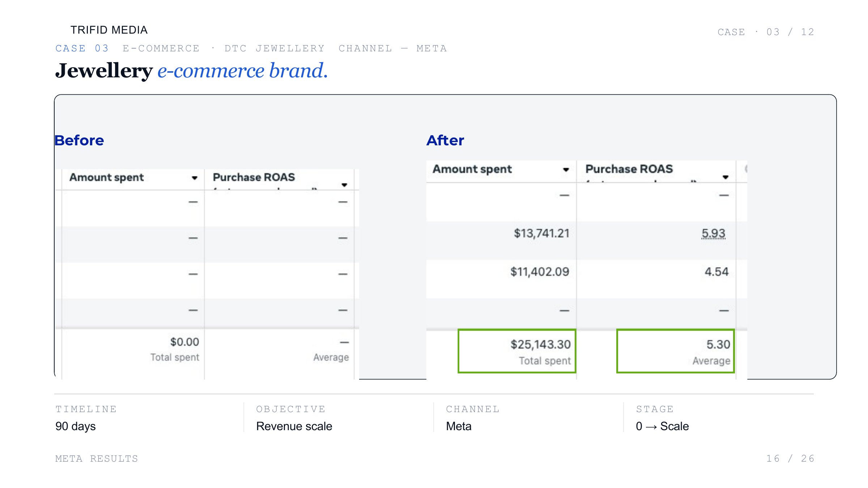Click the TRIFID MEDIA brand name
The height and width of the screenshot is (488, 868).
coord(109,30)
